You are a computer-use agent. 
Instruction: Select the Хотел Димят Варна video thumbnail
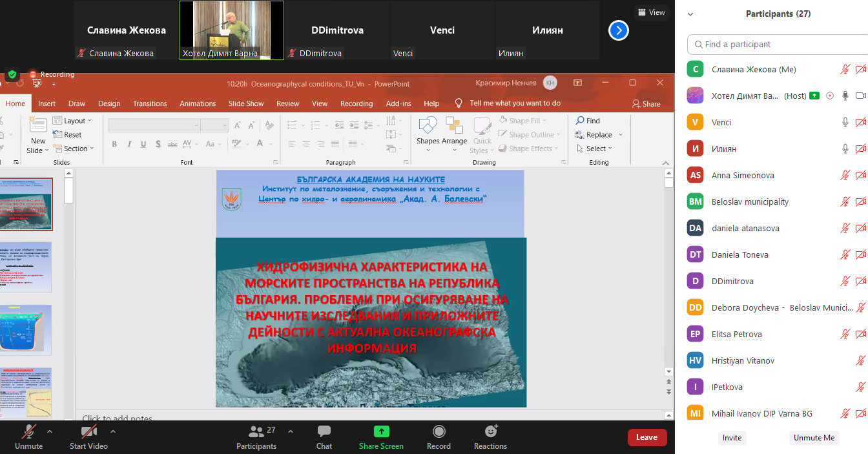(232, 30)
